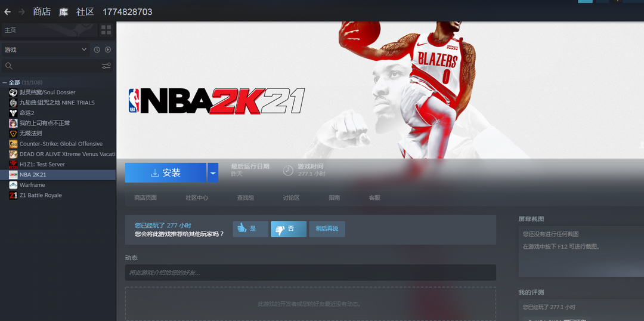Open the 客服 support tab
This screenshot has width=644, height=321.
tap(374, 197)
